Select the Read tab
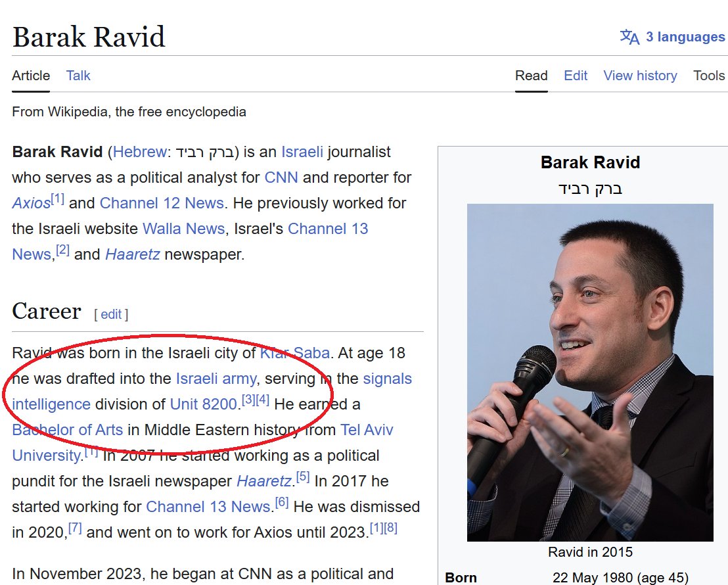 point(531,76)
